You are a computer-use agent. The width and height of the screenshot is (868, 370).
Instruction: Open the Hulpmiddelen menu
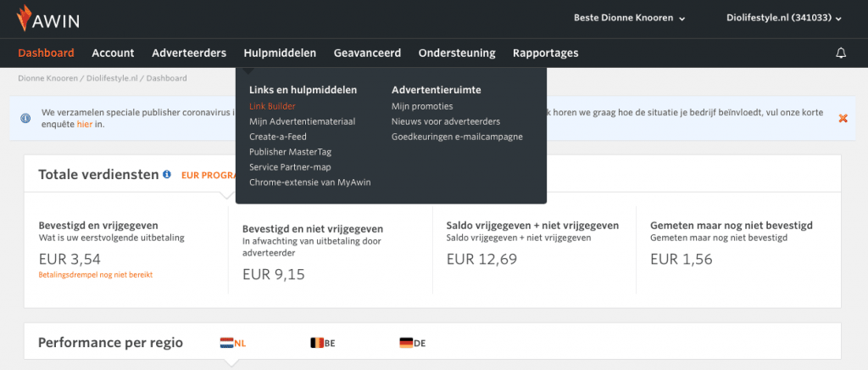click(x=280, y=53)
